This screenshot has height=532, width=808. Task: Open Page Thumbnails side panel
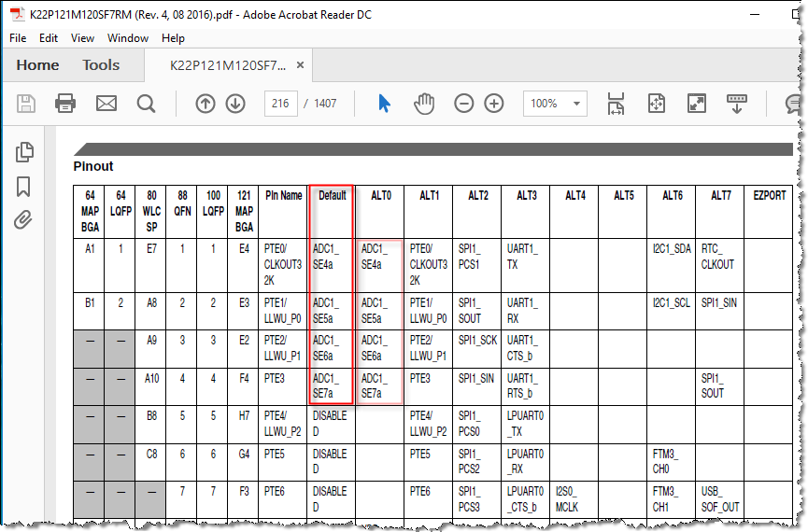point(24,152)
